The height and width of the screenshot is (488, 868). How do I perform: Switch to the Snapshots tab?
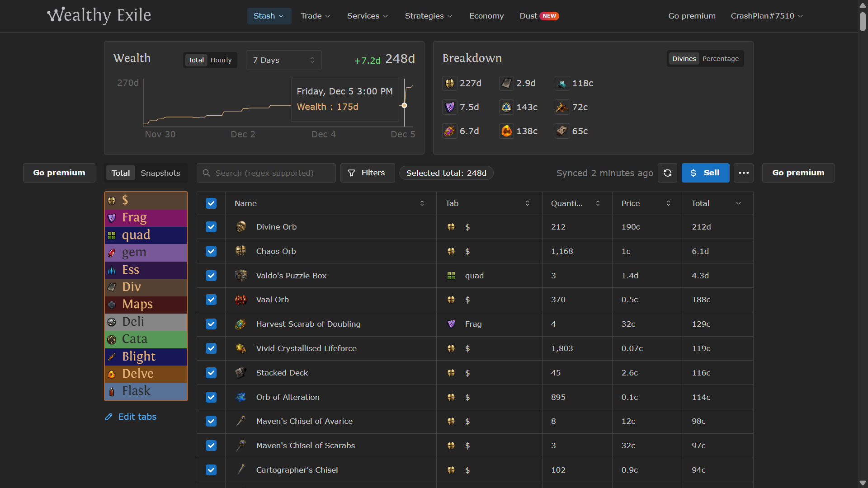pos(160,173)
